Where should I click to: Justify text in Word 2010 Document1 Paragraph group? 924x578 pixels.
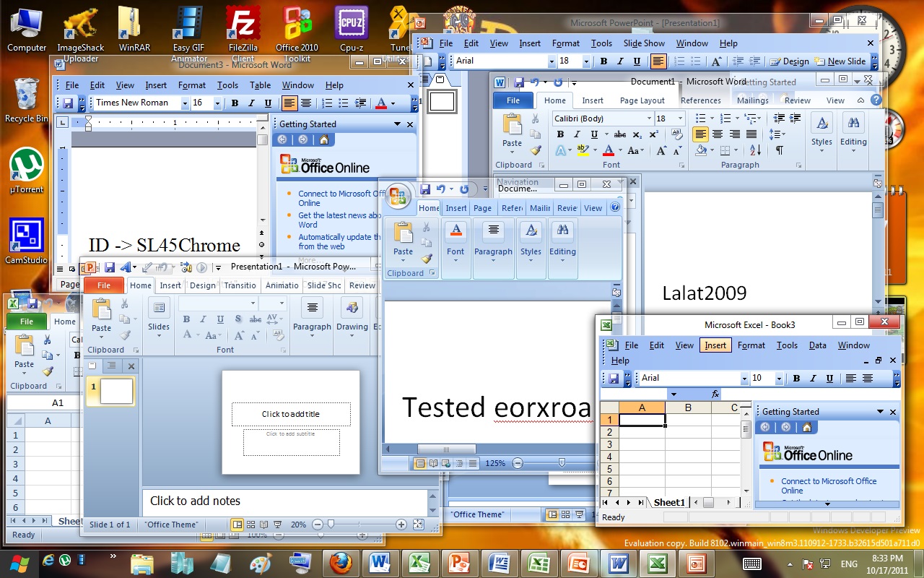tap(751, 134)
